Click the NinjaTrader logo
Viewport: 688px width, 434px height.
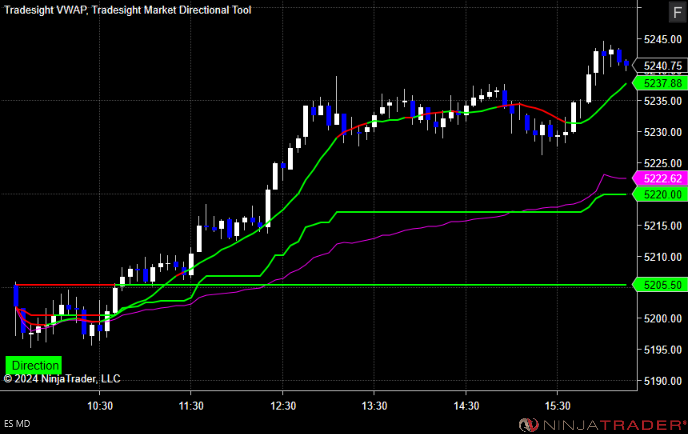(x=602, y=425)
